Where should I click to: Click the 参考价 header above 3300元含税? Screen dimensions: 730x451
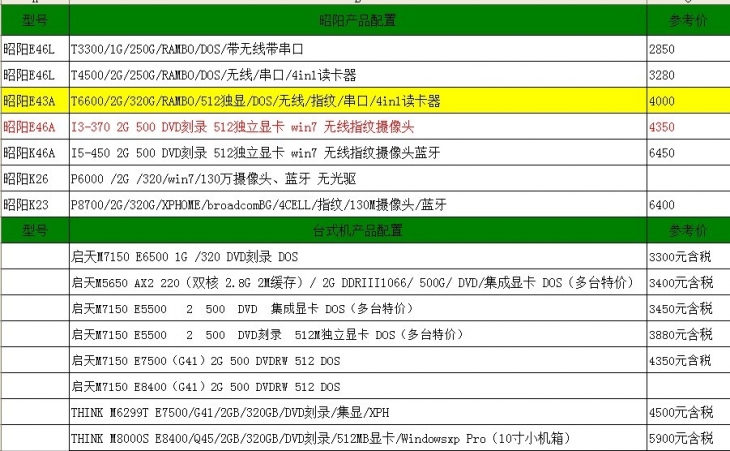(x=688, y=230)
